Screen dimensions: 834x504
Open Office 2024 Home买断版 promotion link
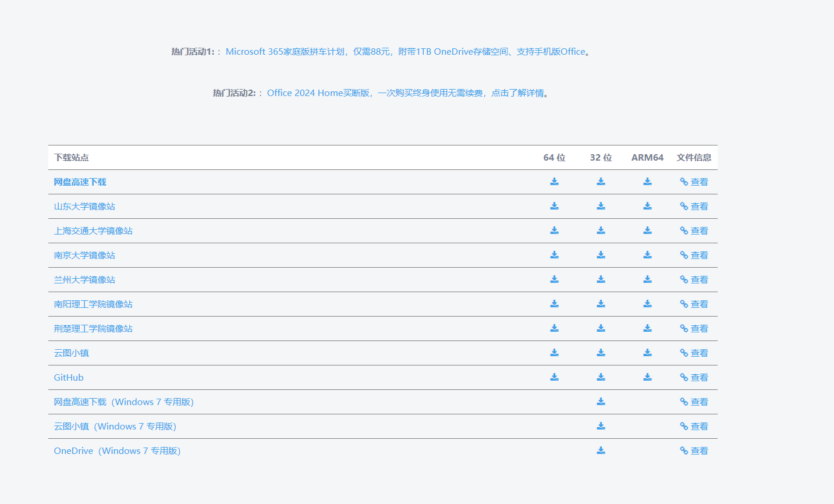pos(407,93)
